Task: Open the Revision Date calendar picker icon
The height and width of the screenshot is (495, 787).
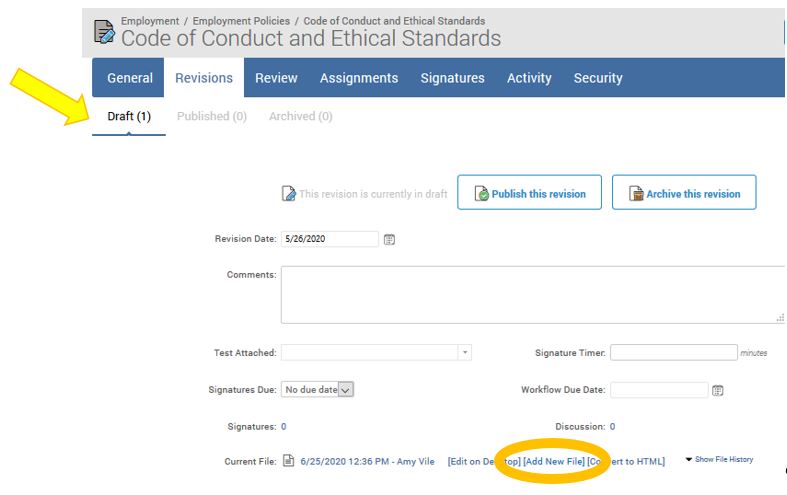Action: click(389, 239)
